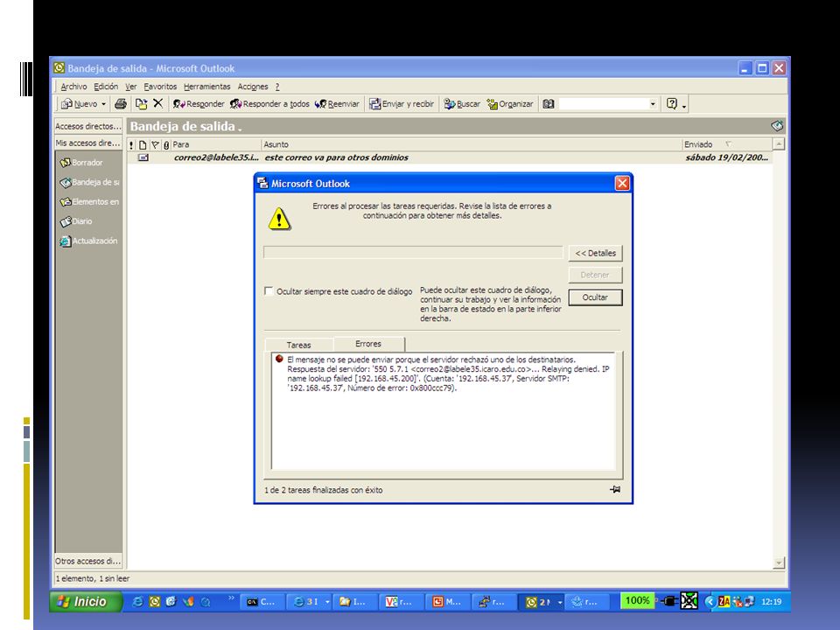This screenshot has width=840, height=630.
Task: Click Reenviar to forward the message
Action: pos(337,104)
